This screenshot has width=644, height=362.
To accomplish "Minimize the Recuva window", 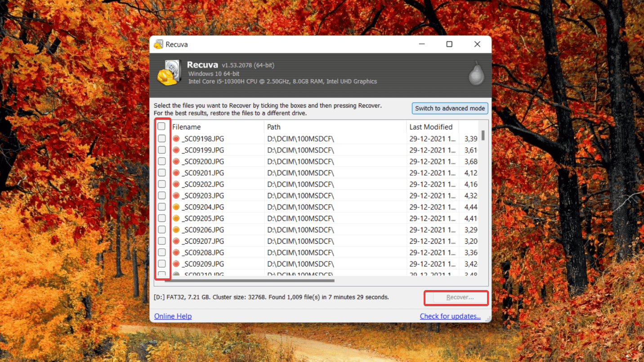I will [422, 44].
